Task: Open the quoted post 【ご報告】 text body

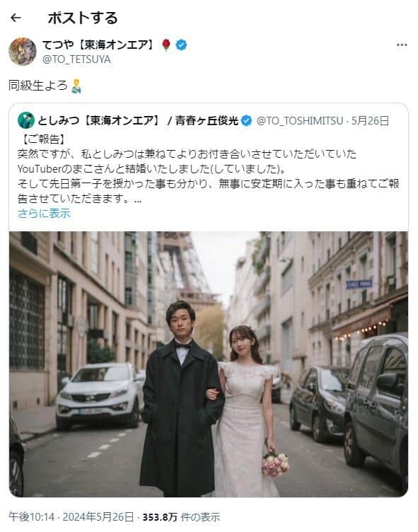Action: 209,169
